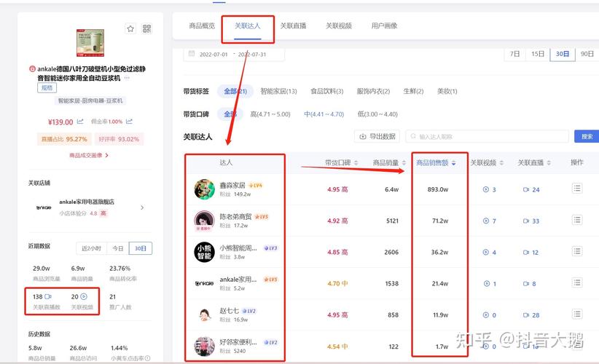Click the blue 搜索 button
This screenshot has width=599, height=364.
click(x=587, y=136)
